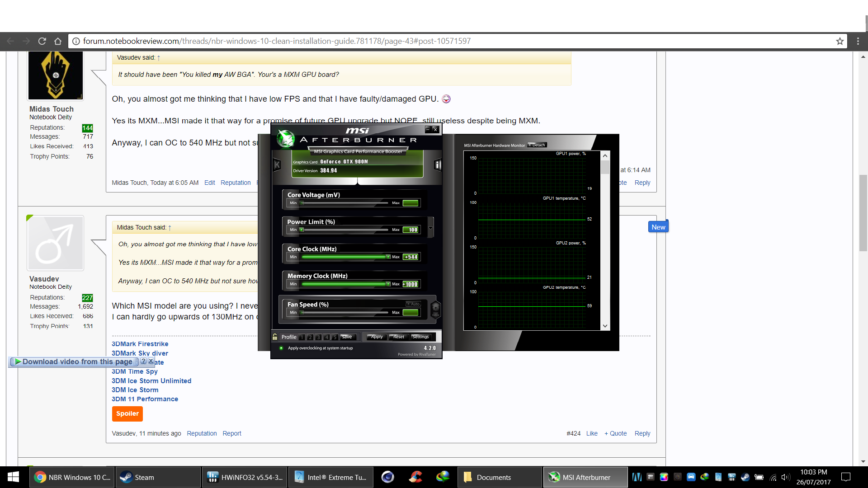Open Steam tray icon
This screenshot has width=868, height=488.
[745, 477]
